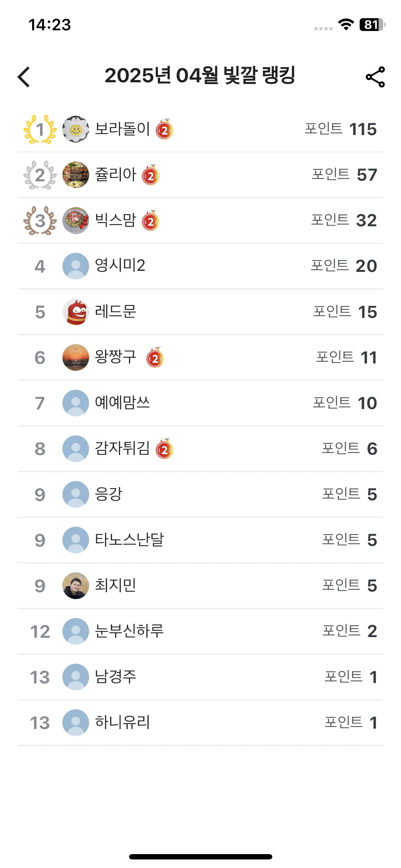Tap the red medal beside 쥴리아

[151, 175]
